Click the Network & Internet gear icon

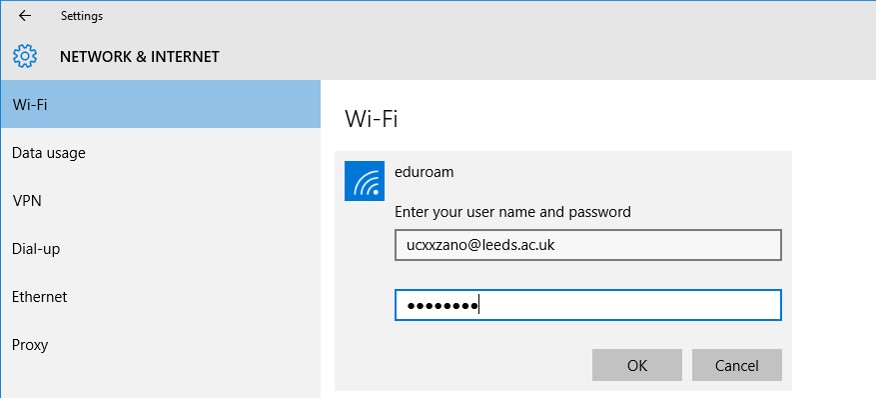(25, 56)
